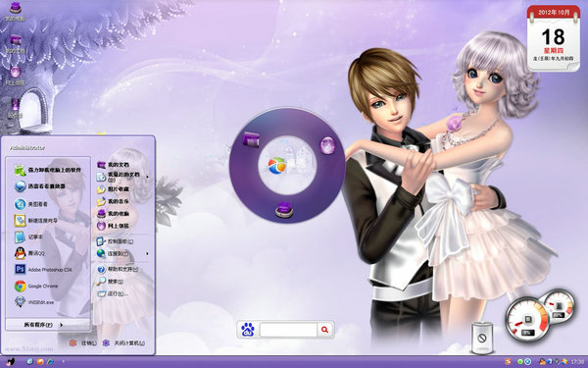
Task: Click the 关闭计算机 shut down button
Action: coord(123,342)
